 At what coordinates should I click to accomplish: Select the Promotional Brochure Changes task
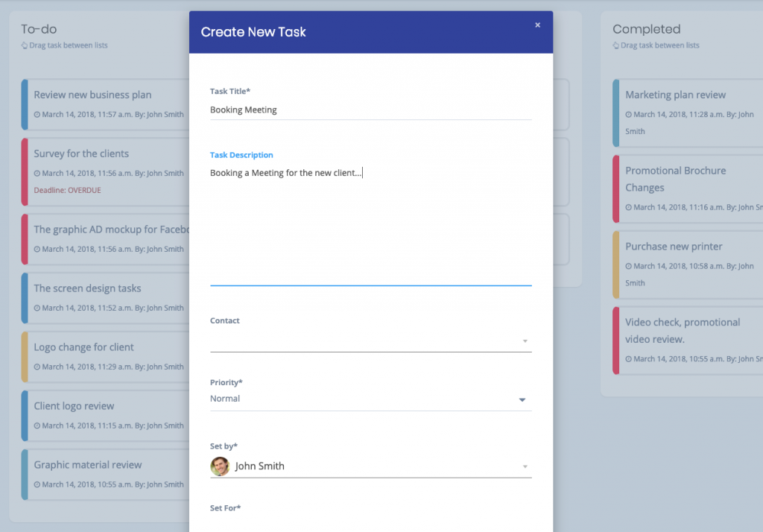click(x=675, y=179)
